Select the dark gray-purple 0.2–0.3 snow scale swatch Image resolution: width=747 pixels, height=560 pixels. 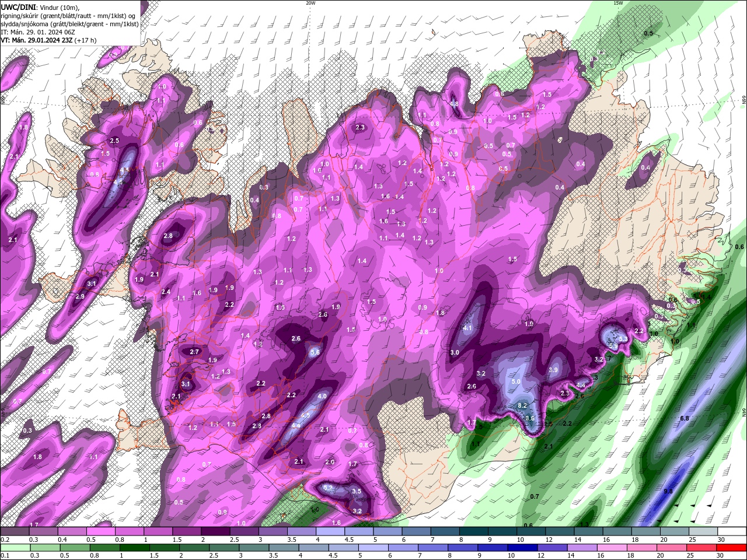15,531
